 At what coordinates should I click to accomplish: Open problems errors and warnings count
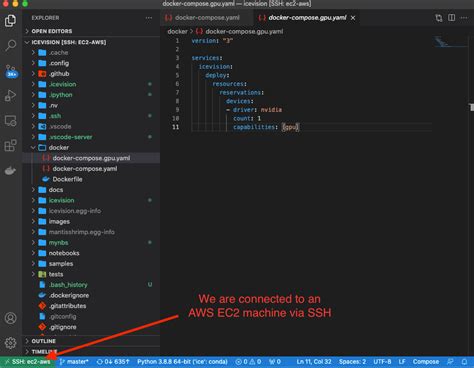pyautogui.click(x=248, y=362)
